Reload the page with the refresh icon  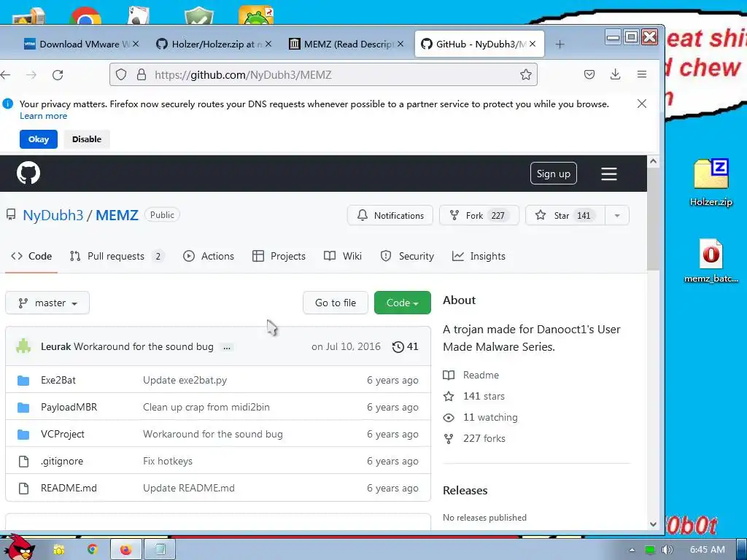pos(58,75)
